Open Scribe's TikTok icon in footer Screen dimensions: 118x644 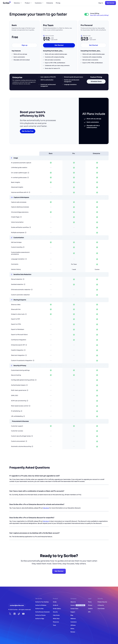[x=19, y=614]
